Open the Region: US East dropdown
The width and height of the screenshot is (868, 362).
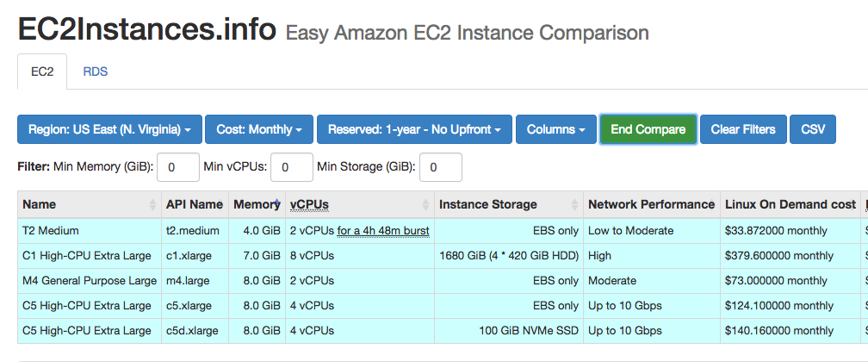pos(109,129)
